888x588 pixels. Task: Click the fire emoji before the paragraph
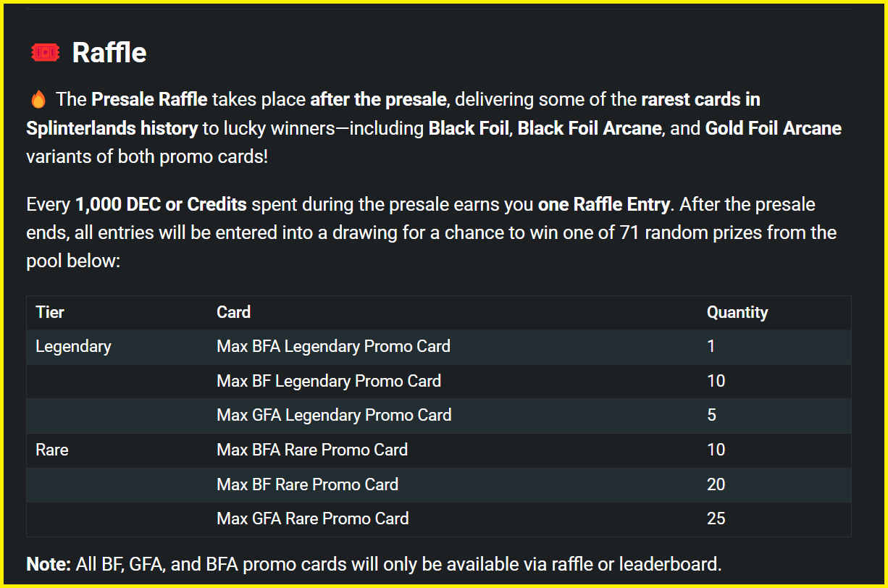(x=39, y=98)
